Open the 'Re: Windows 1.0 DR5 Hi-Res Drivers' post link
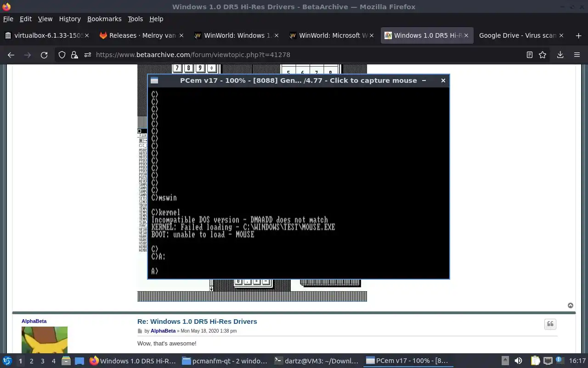588x368 pixels. coord(197,322)
